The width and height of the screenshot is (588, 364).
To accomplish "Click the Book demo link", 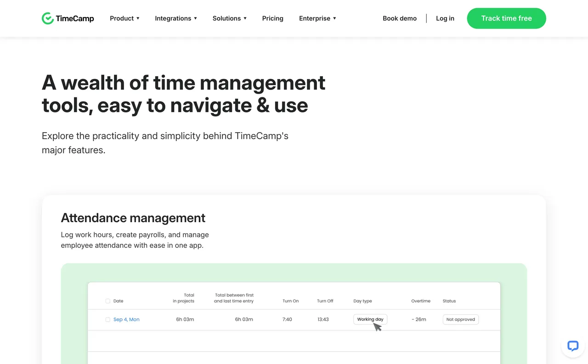I will (400, 18).
